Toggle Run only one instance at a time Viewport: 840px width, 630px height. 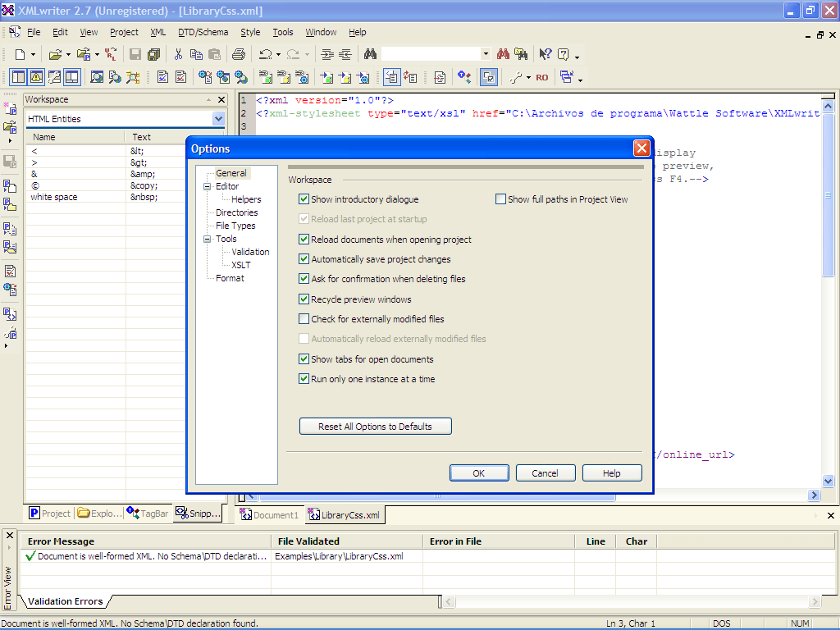coord(304,379)
